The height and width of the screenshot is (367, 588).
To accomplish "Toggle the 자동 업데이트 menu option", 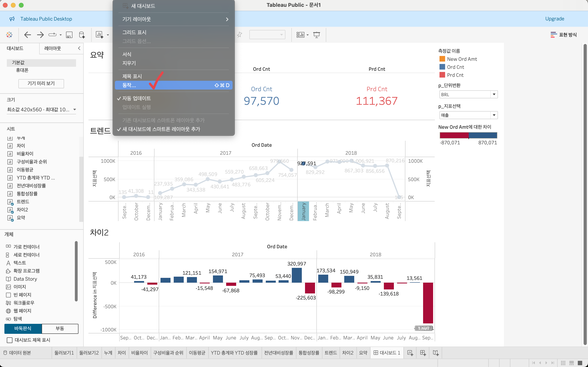I will click(136, 98).
